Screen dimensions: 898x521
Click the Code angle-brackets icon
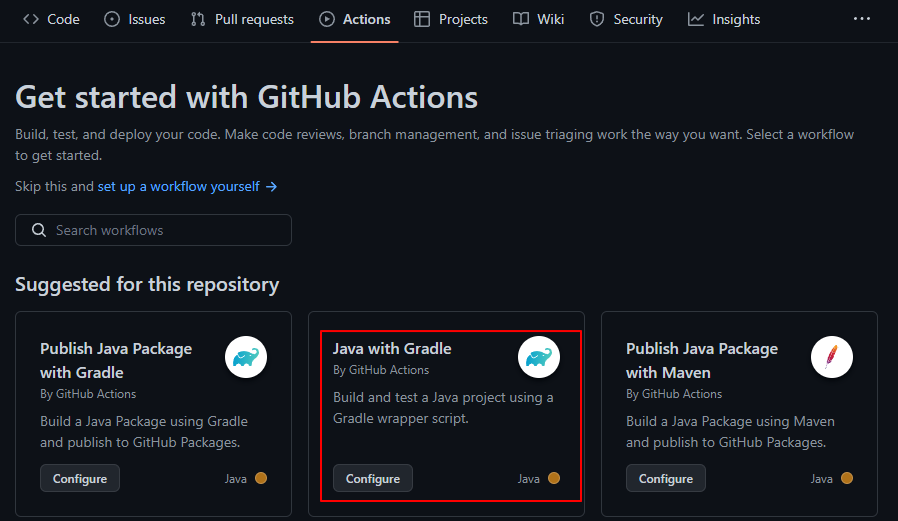coord(31,19)
